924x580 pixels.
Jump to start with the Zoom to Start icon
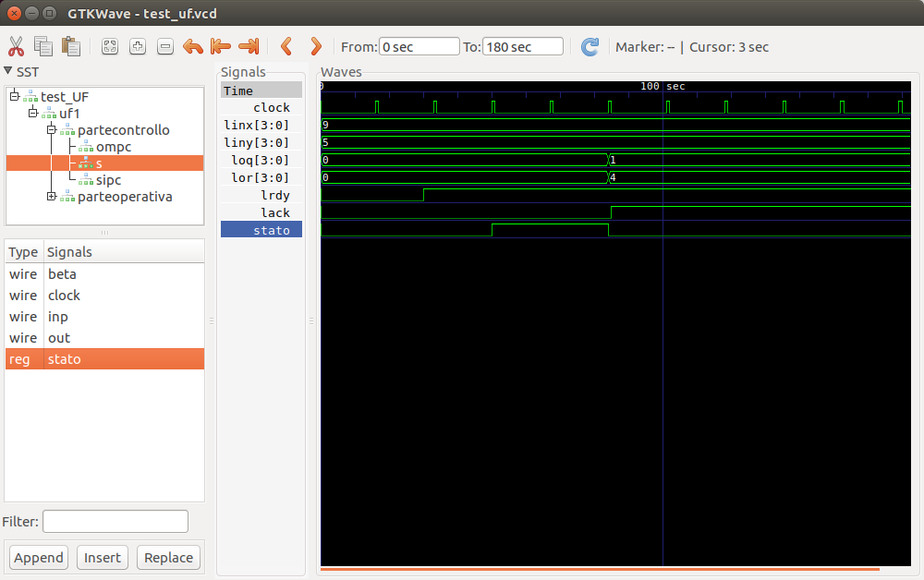[x=221, y=46]
